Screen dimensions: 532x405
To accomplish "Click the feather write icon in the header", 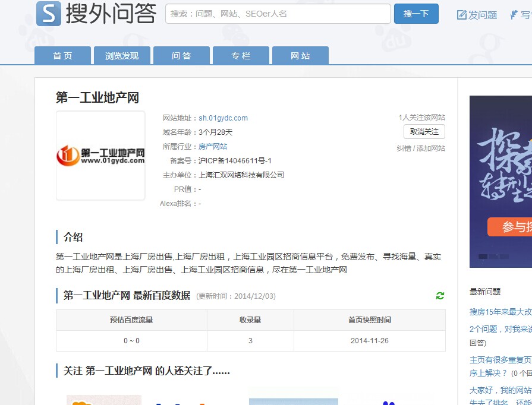I will 514,15.
